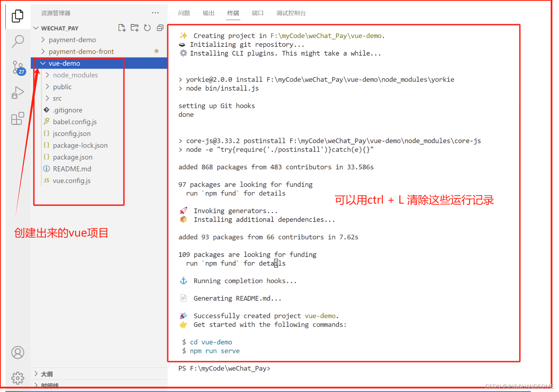Open the Explorer view in the activity bar
The image size is (559, 392).
tap(18, 16)
